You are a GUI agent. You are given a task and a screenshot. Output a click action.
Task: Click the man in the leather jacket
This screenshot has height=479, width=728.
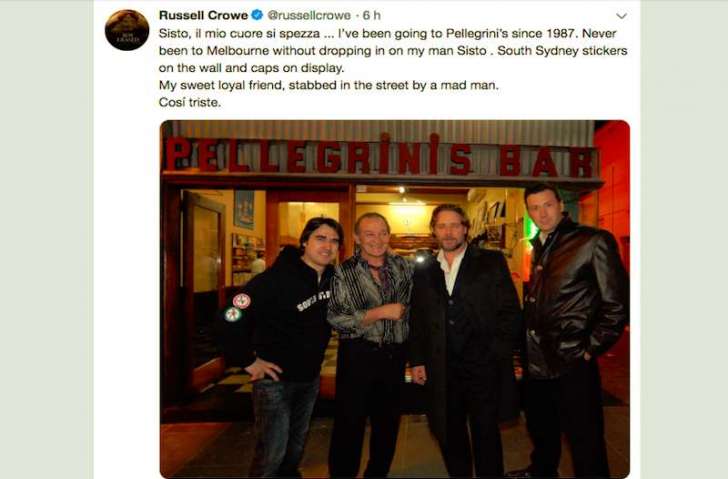(573, 325)
